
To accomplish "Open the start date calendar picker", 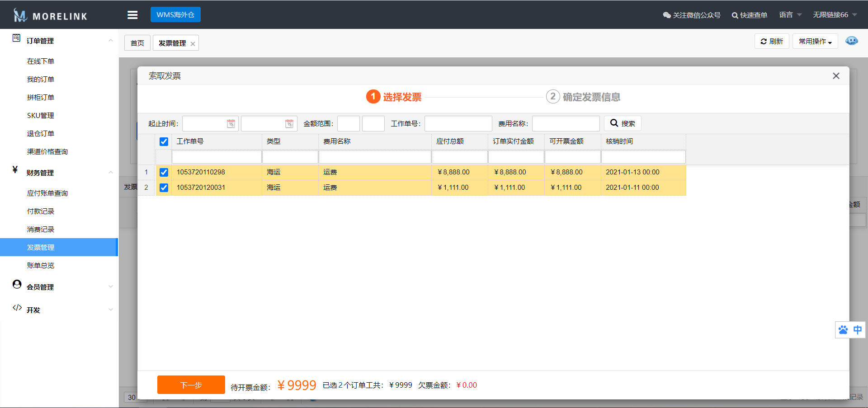I will 231,124.
